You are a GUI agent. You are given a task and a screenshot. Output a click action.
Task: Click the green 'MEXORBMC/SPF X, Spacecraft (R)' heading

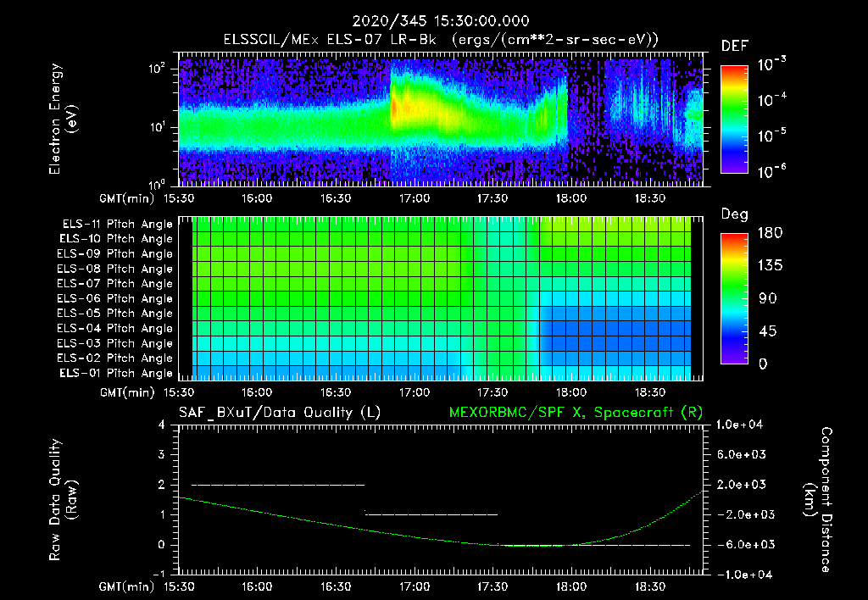pos(576,413)
